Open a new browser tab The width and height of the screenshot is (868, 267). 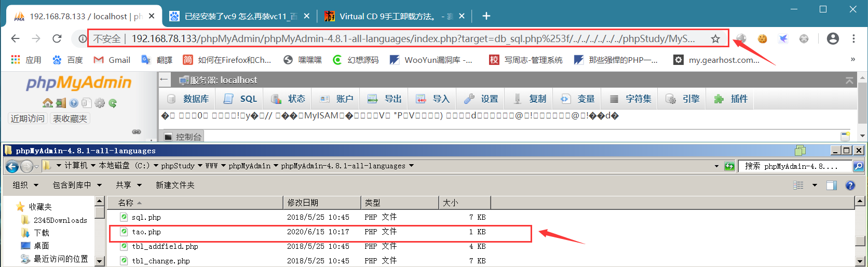point(486,16)
